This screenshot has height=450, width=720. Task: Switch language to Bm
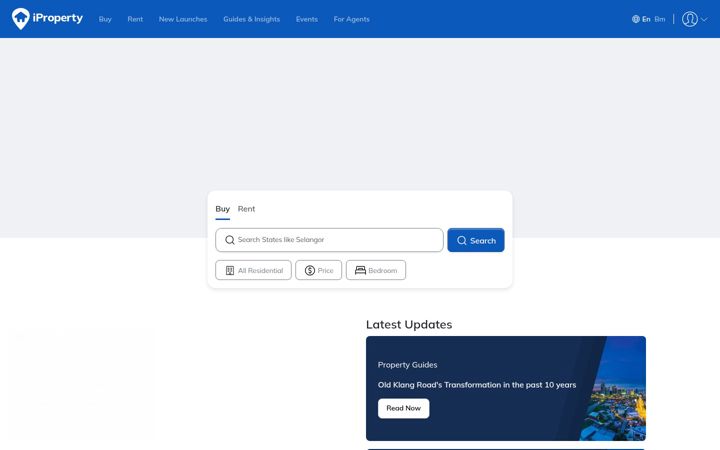[x=659, y=19]
